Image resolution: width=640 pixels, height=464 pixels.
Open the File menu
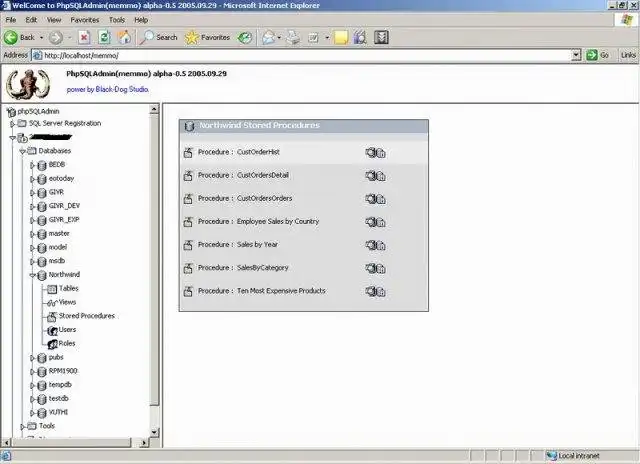click(x=11, y=20)
